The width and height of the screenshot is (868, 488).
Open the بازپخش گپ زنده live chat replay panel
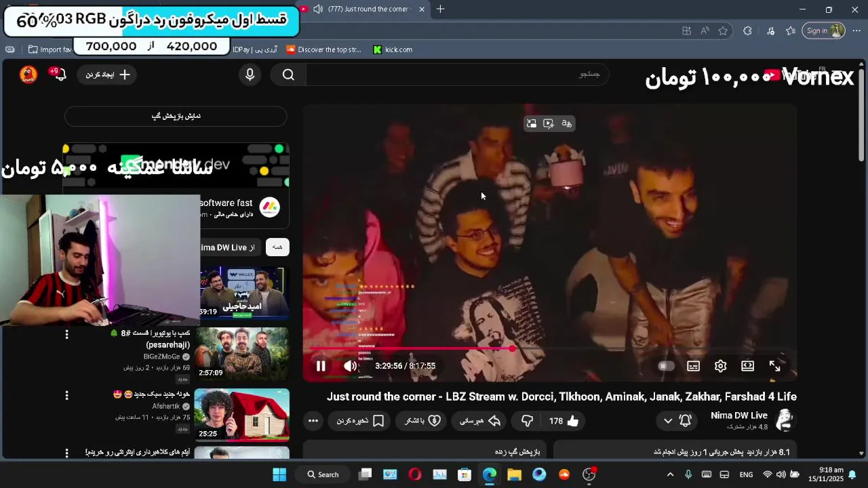tap(425, 451)
